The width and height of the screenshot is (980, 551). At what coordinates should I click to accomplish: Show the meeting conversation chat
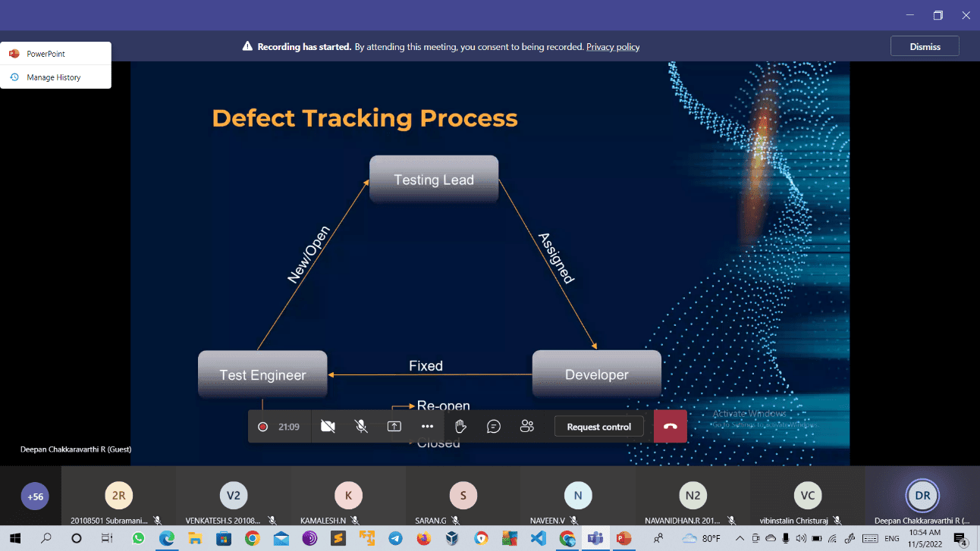pos(494,427)
